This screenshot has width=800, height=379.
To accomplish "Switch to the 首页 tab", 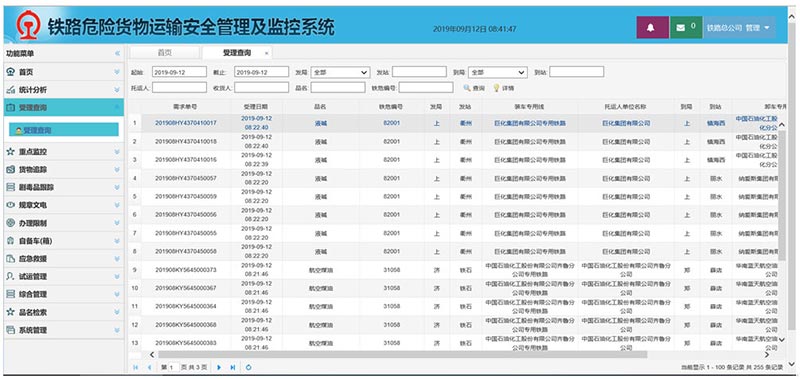I will (164, 53).
